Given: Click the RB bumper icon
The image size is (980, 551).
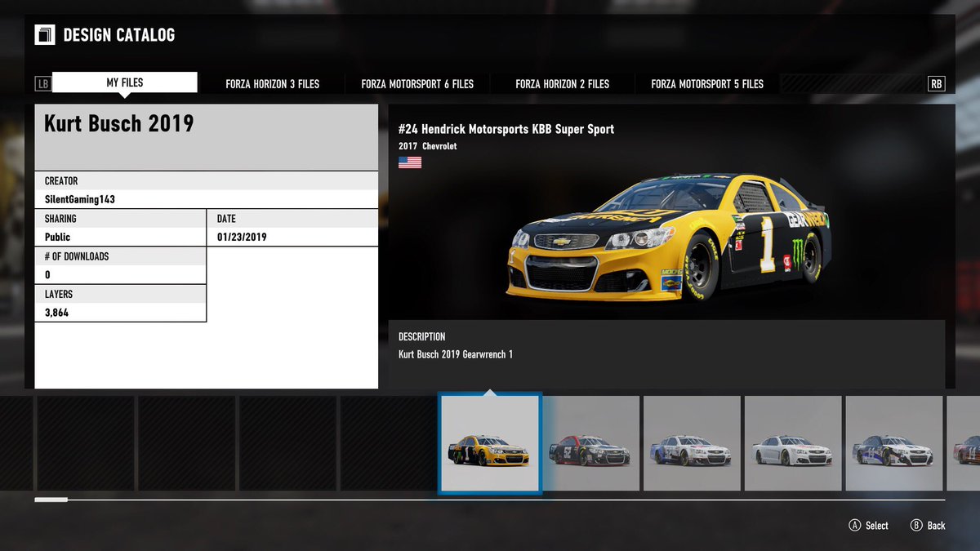Looking at the screenshot, I should (936, 83).
